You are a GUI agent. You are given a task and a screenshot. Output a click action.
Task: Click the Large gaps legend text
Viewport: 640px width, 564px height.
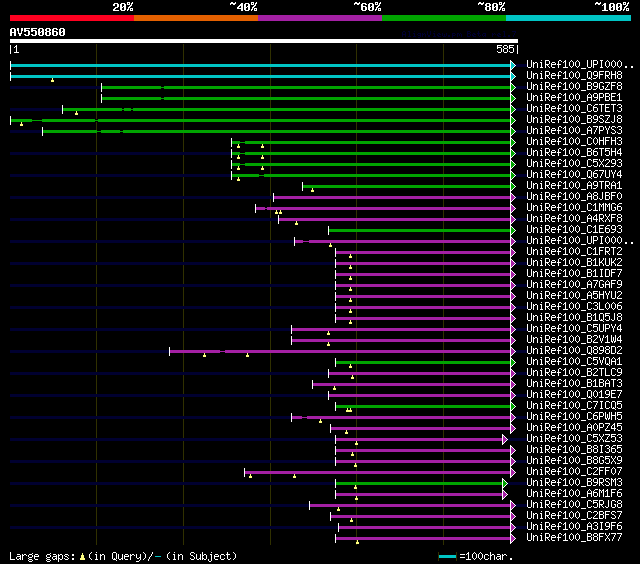point(123,556)
